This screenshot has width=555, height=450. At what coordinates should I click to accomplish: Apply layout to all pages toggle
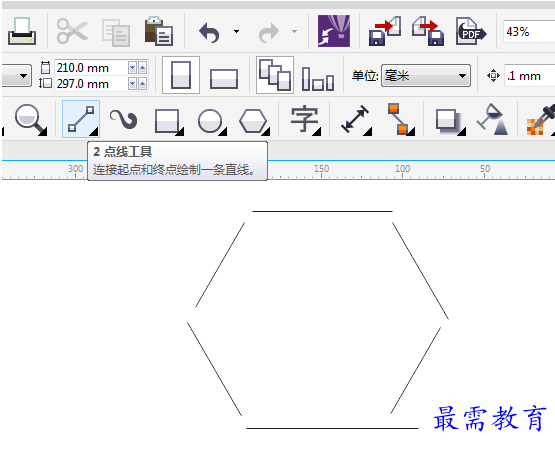(275, 75)
